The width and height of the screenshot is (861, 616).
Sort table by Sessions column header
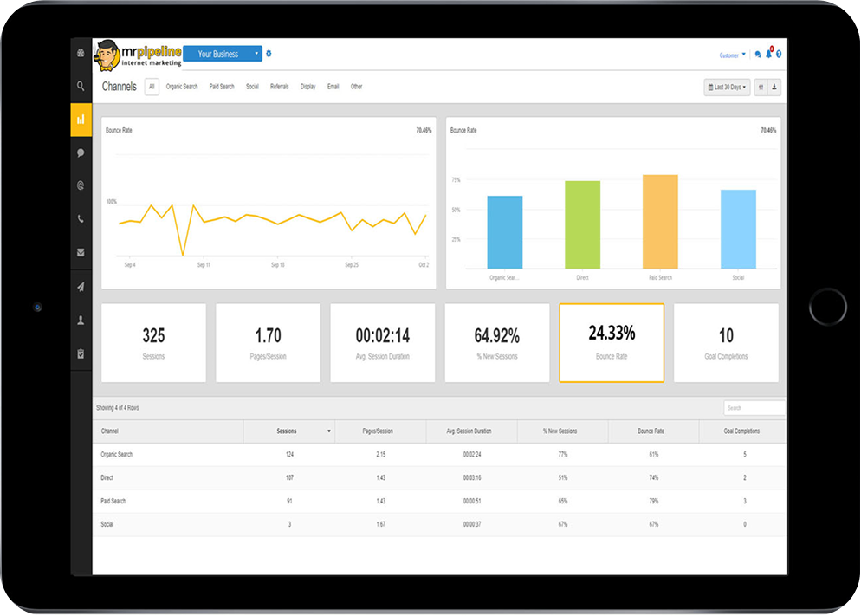(289, 431)
